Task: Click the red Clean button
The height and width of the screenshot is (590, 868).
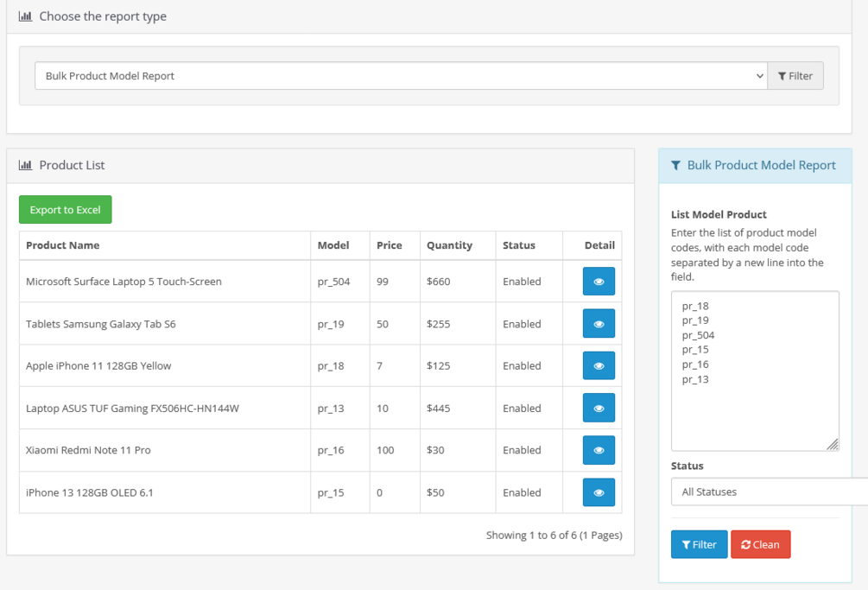Action: (x=761, y=544)
